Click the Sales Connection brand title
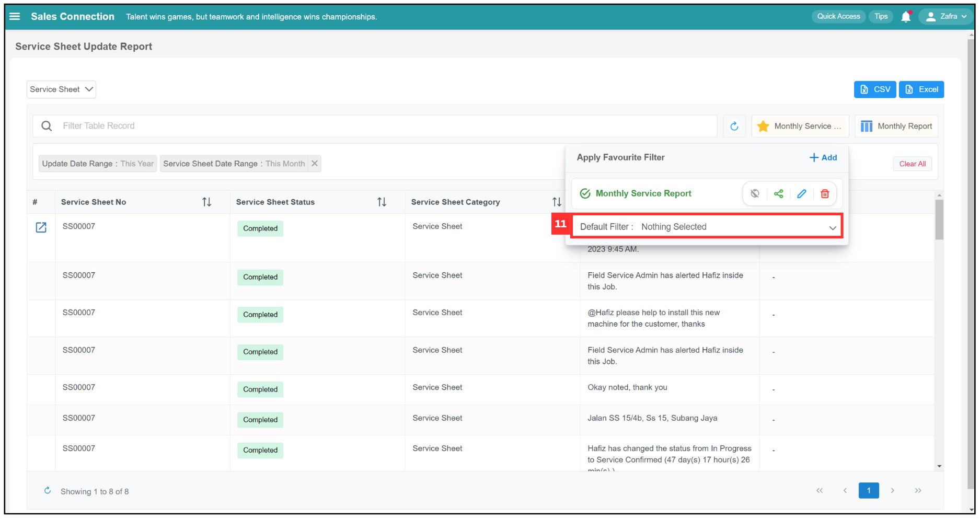This screenshot has width=980, height=519. pos(73,17)
